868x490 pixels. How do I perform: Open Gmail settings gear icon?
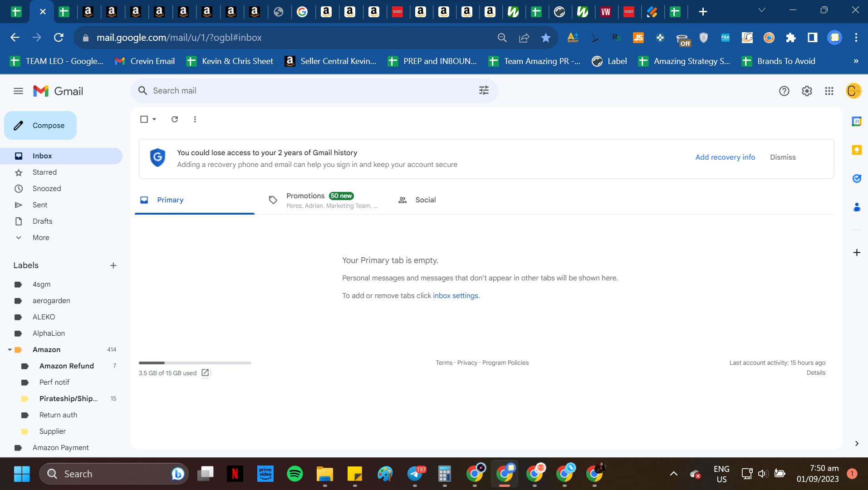click(x=807, y=91)
